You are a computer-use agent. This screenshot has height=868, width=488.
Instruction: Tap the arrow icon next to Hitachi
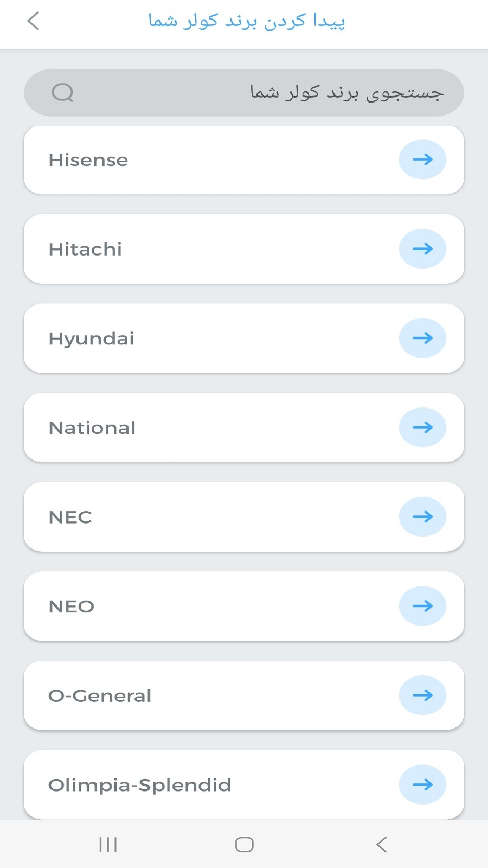[422, 249]
